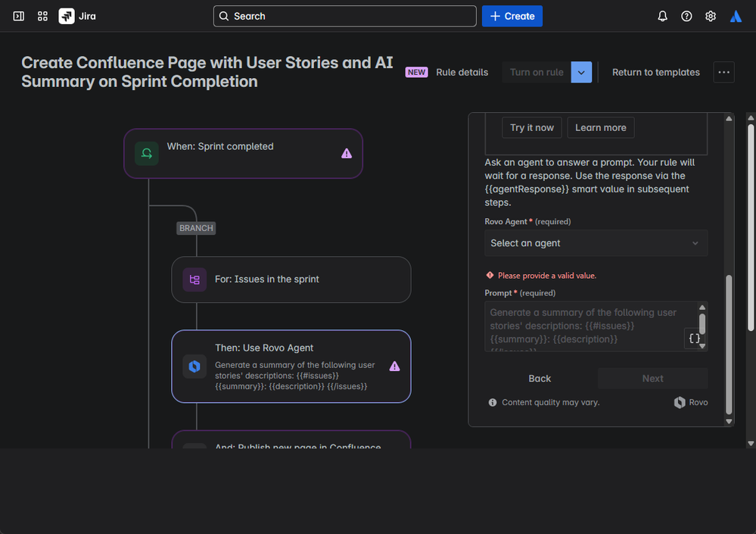The width and height of the screenshot is (756, 534).
Task: Click the warning icon on Sprint completed trigger
Action: pos(347,154)
